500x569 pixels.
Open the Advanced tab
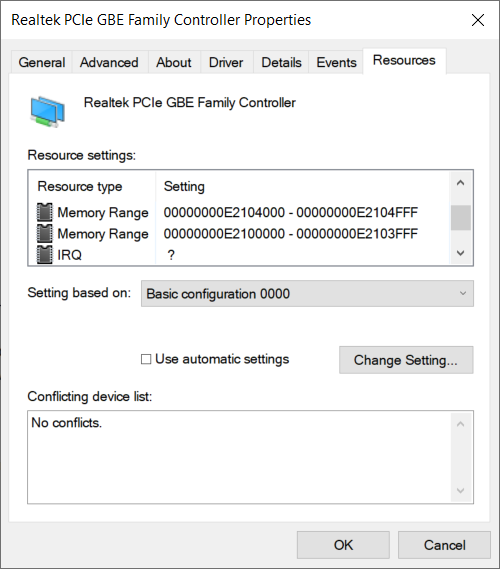109,62
